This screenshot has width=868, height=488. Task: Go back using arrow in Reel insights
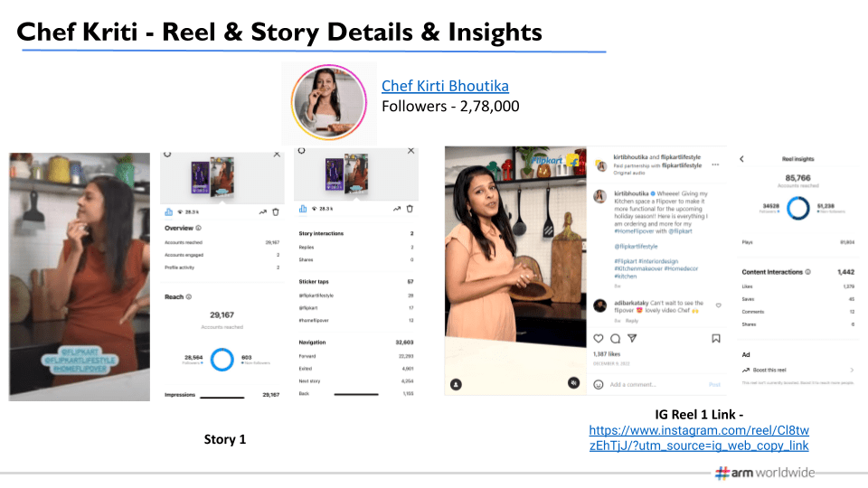click(x=742, y=158)
